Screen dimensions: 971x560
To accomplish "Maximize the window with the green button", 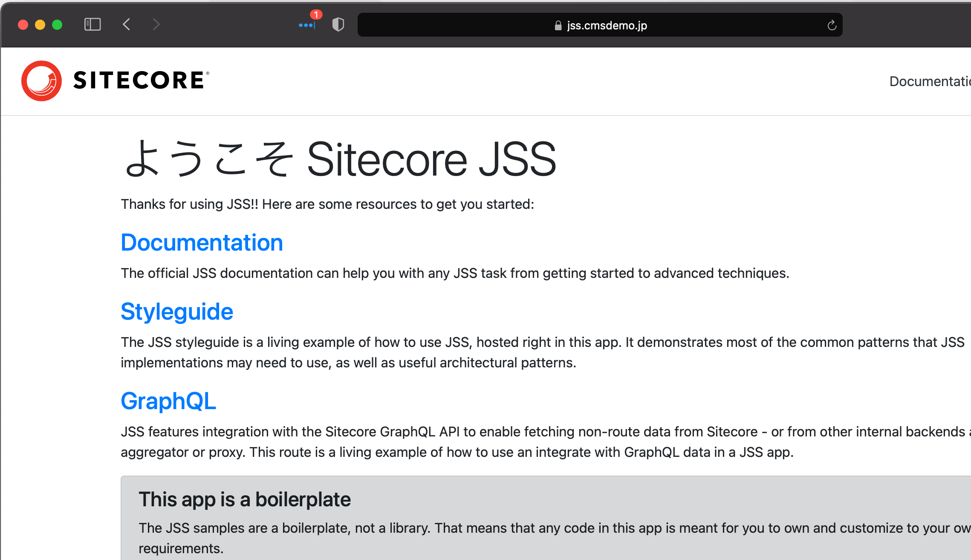I will (57, 25).
